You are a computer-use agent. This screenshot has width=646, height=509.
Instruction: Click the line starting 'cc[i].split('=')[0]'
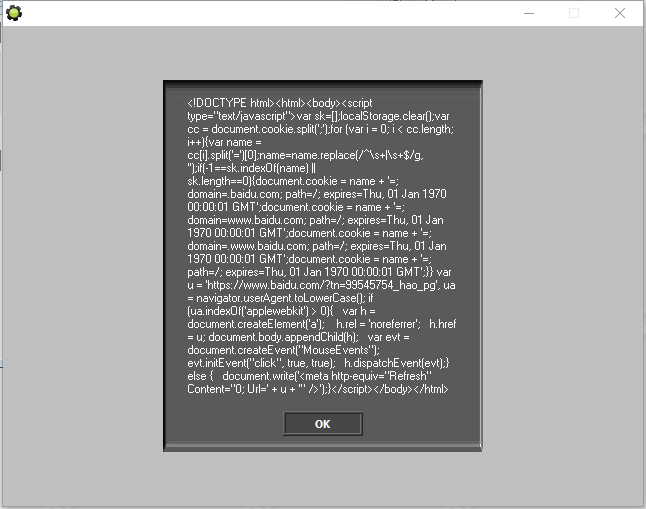tap(306, 155)
